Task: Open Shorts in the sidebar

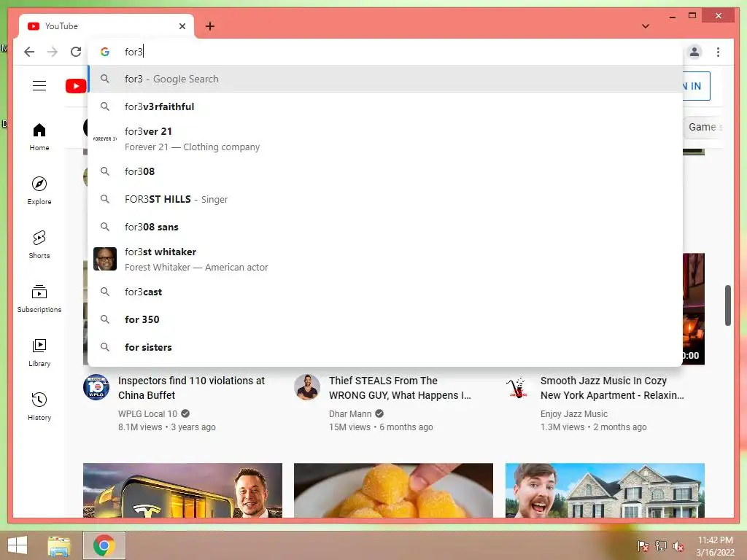Action: (39, 245)
